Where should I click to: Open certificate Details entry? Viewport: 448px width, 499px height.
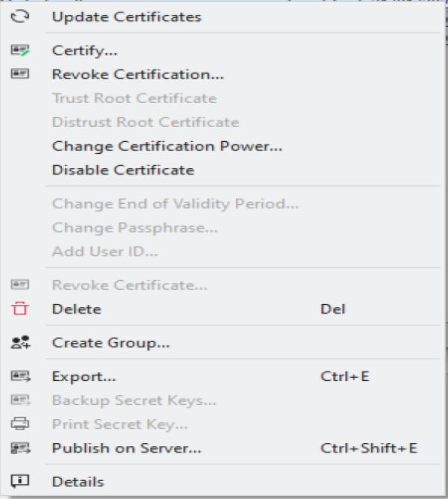point(78,482)
